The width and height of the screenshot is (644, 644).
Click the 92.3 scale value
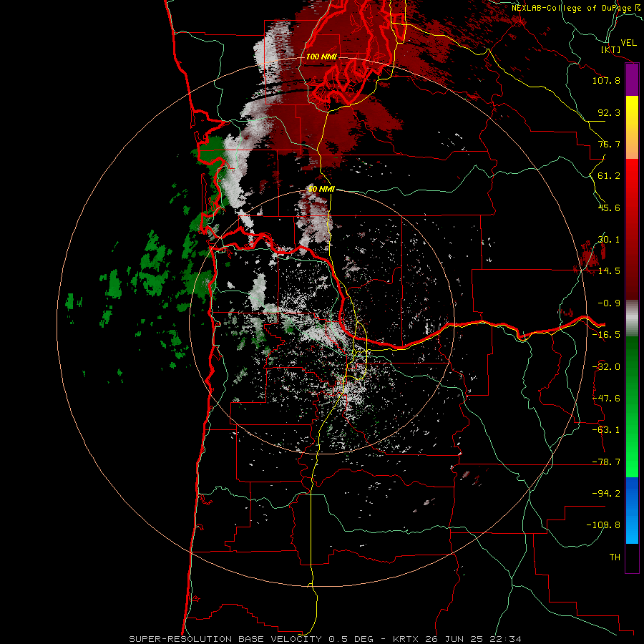(x=609, y=112)
